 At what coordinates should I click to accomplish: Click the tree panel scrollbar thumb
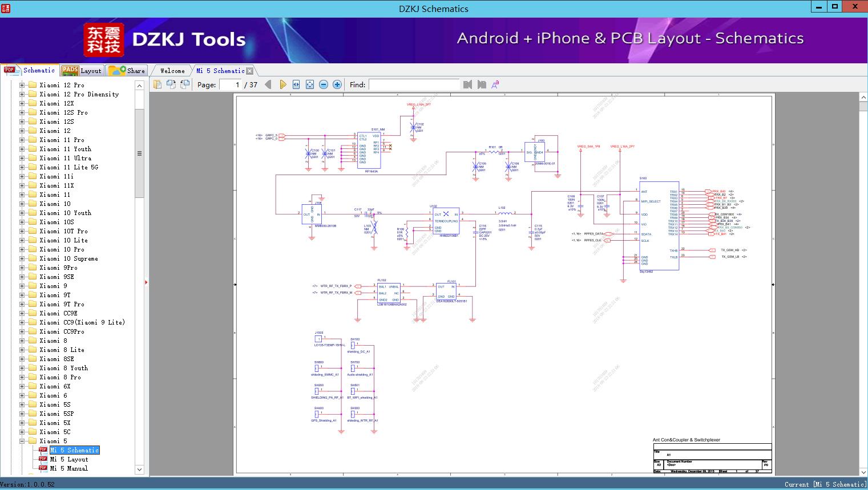click(x=139, y=153)
